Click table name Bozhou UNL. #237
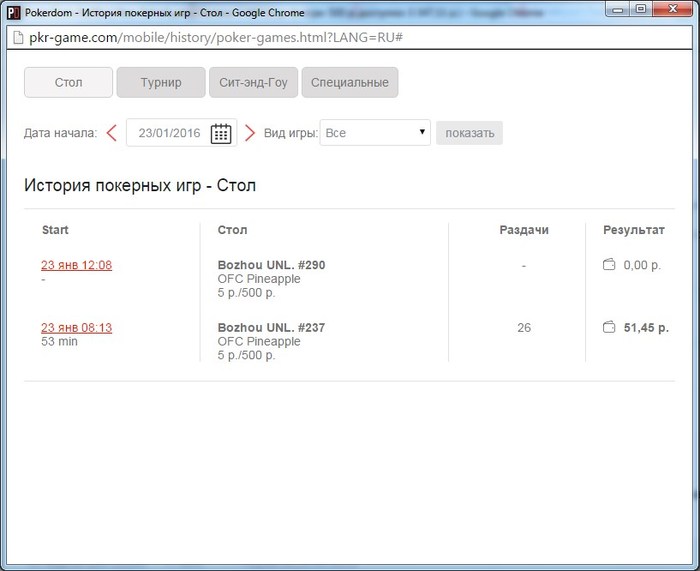 tap(271, 327)
